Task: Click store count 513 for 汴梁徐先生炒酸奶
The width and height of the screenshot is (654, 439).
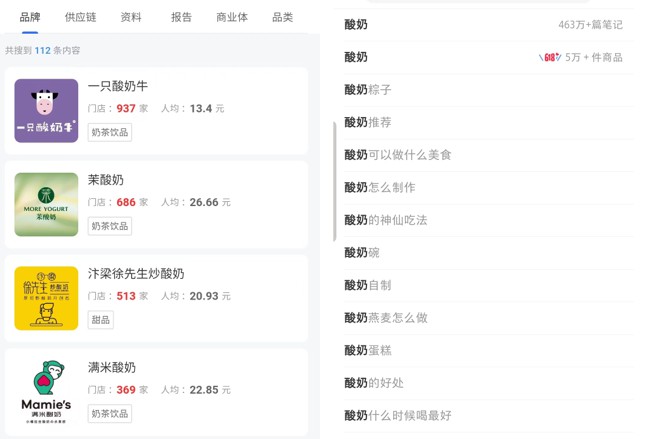Action: 126,296
